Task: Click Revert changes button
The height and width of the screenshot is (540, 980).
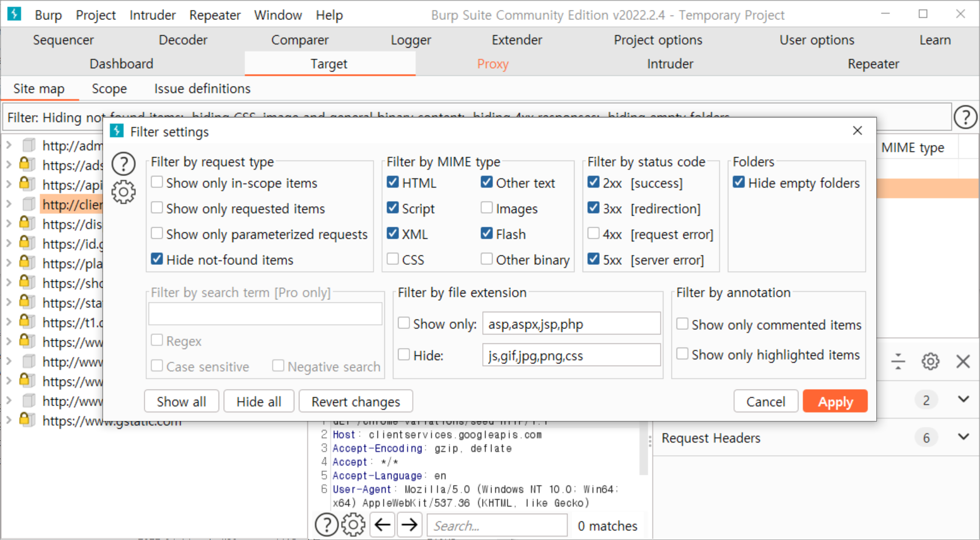Action: coord(355,402)
